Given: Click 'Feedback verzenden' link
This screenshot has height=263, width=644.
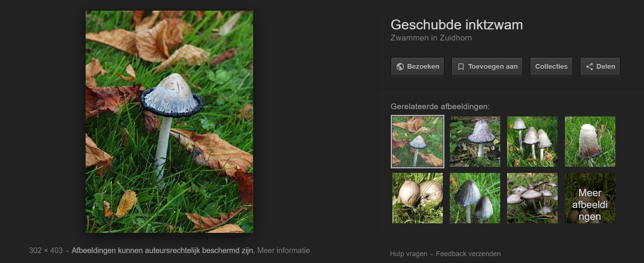Looking at the screenshot, I should (468, 254).
